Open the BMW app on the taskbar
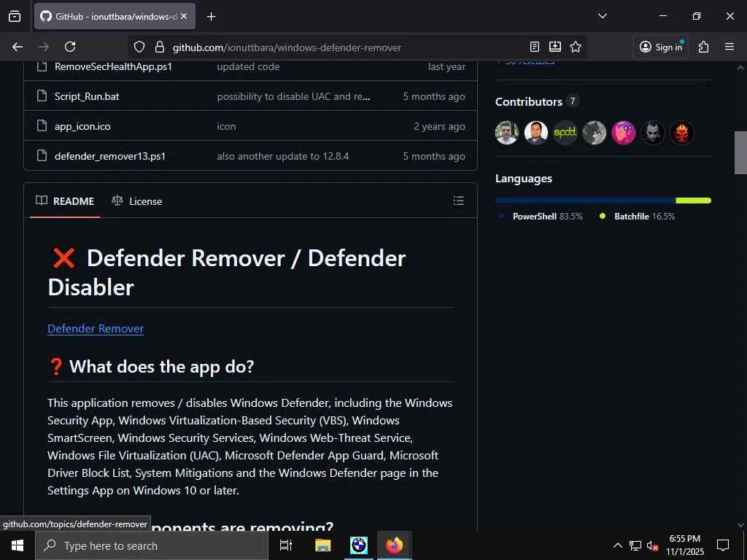This screenshot has width=747, height=560. point(359,545)
